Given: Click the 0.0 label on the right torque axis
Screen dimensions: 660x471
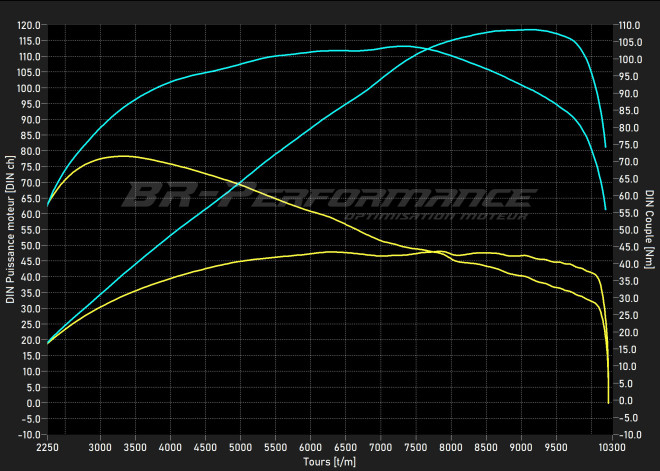Looking at the screenshot, I should [626, 401].
